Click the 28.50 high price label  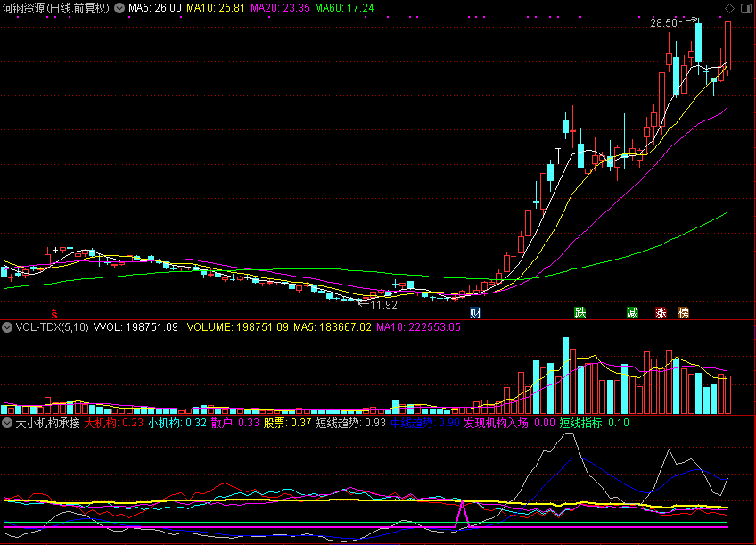pos(663,23)
